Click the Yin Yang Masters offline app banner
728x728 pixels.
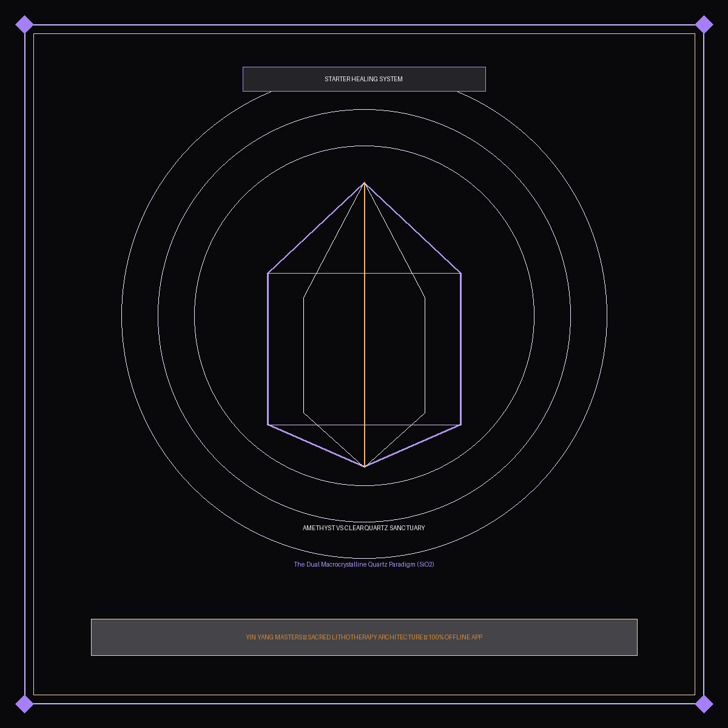[x=364, y=637]
